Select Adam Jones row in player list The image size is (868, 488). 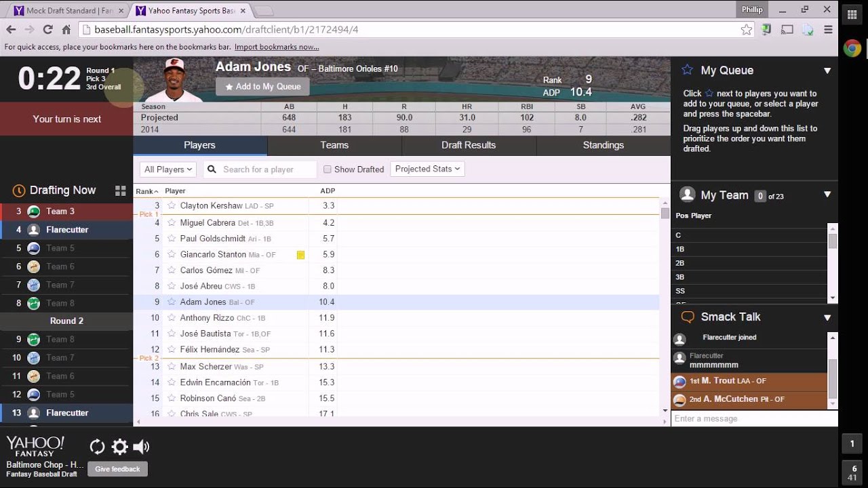click(x=396, y=302)
